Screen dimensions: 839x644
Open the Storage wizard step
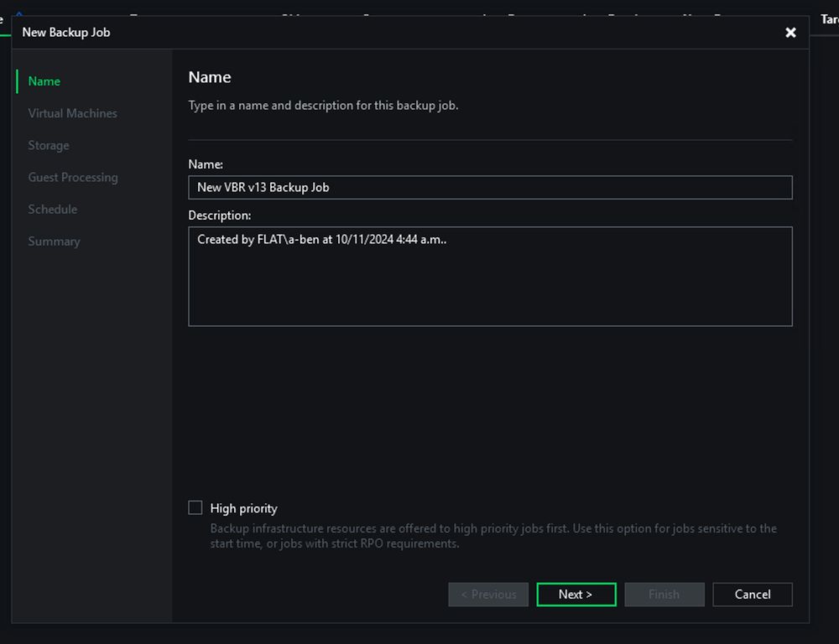[48, 146]
